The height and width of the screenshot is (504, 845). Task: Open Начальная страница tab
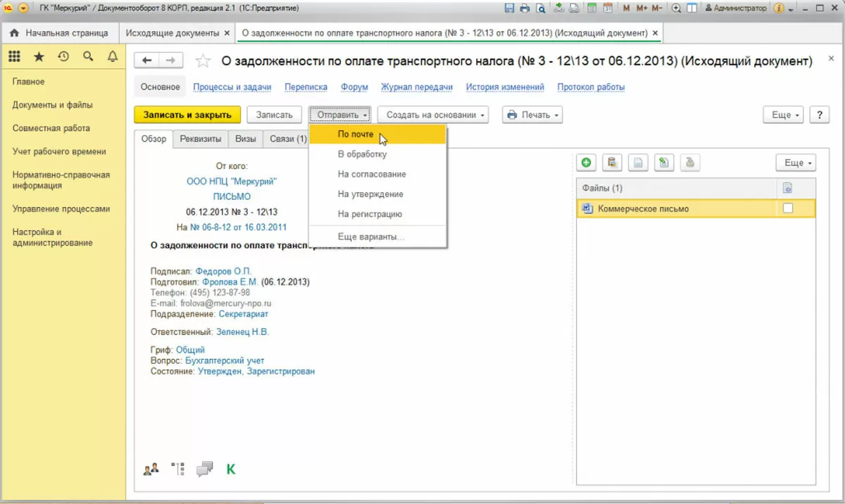tap(59, 33)
